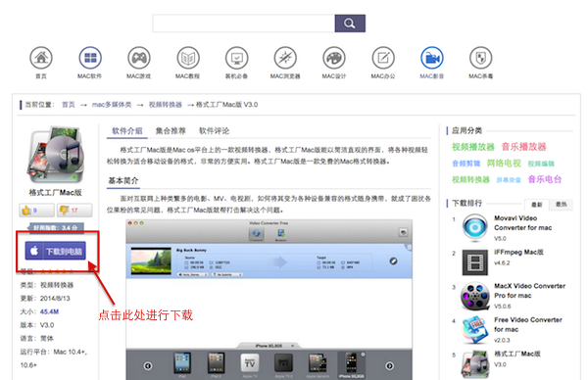588x380 pixels.
Task: Click the search magnifier button
Action: point(350,24)
